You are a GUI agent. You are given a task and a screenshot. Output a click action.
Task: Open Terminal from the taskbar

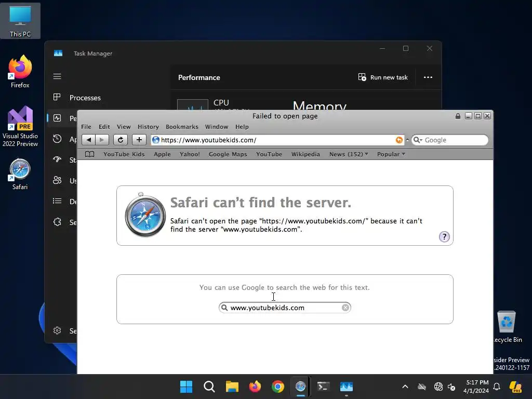click(x=323, y=387)
